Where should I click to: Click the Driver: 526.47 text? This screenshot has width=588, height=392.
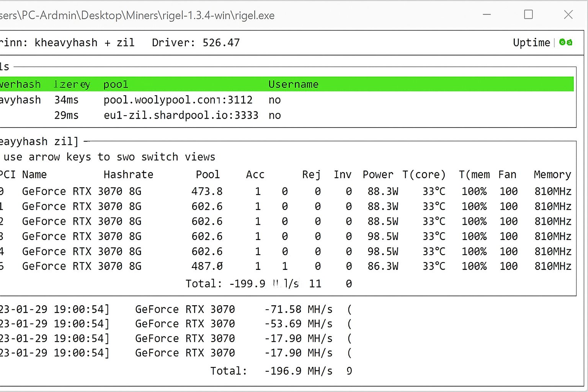(196, 42)
